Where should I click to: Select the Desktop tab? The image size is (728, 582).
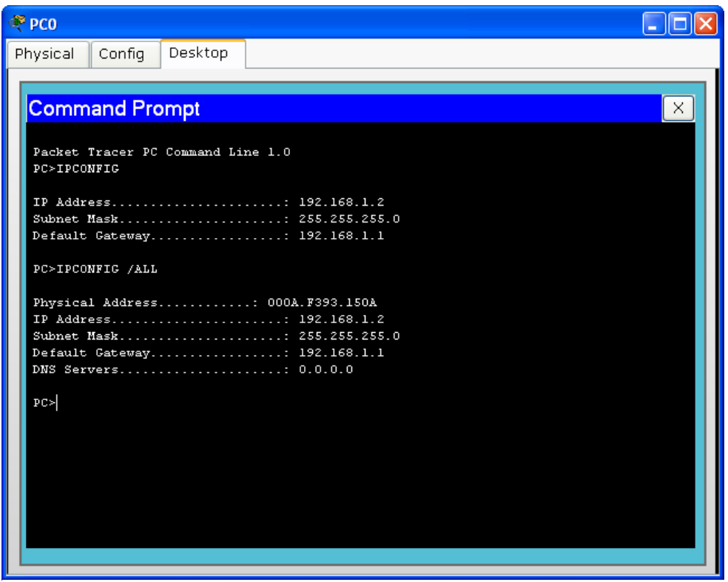[x=198, y=53]
